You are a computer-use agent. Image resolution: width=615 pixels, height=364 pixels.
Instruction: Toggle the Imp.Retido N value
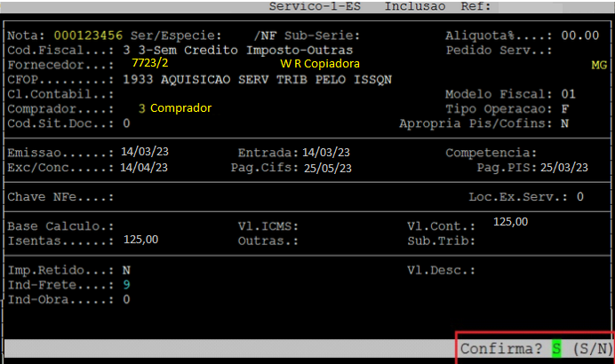pos(126,270)
